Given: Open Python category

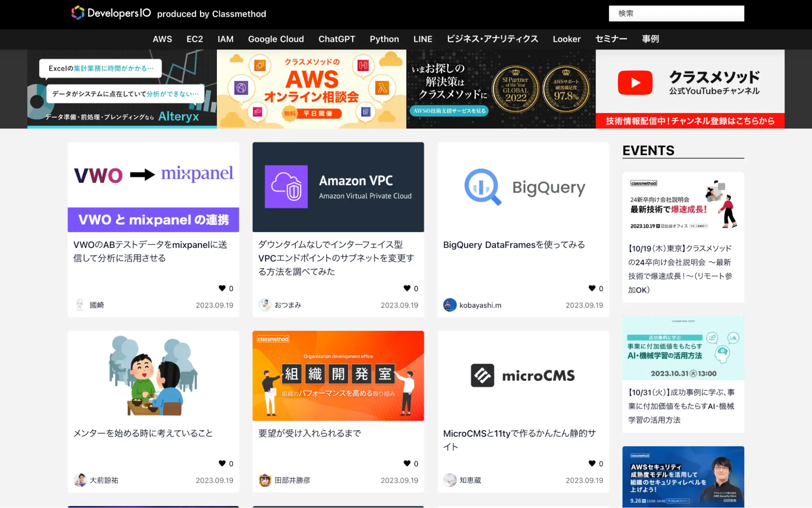Looking at the screenshot, I should click(x=384, y=39).
